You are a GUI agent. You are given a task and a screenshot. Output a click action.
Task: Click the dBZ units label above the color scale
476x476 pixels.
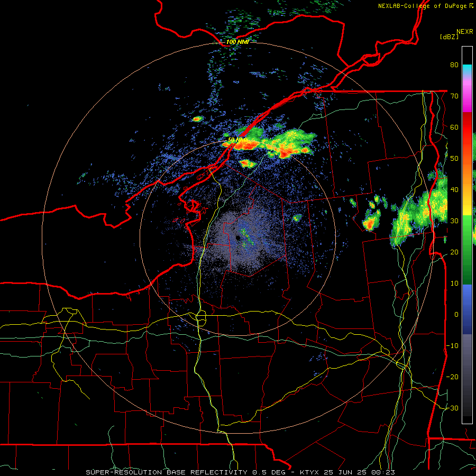449,36
